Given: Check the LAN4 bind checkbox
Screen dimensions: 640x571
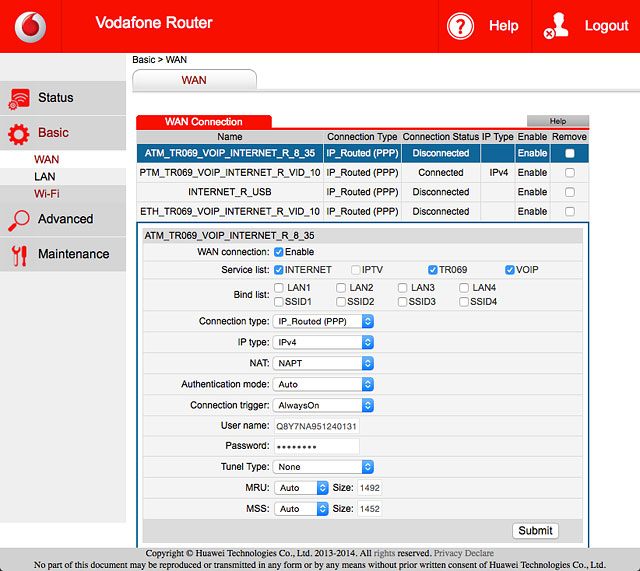Looking at the screenshot, I should (x=464, y=288).
